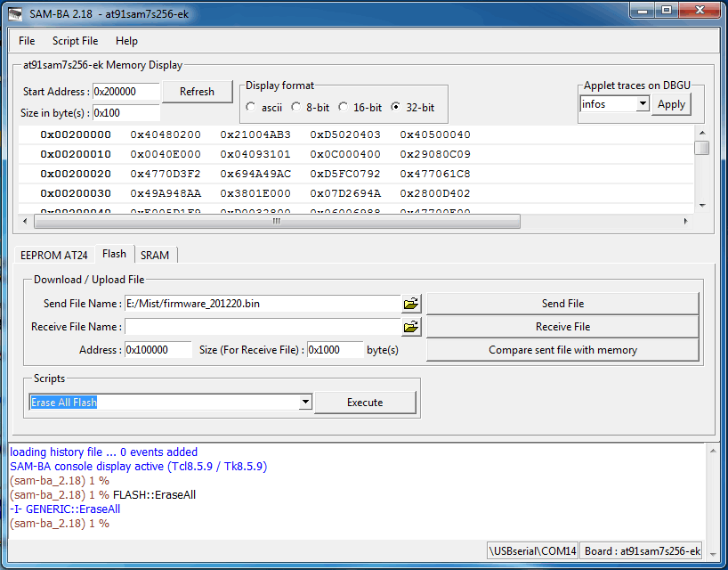Click memory address 0x00200020
This screenshot has width=728, height=570.
point(76,174)
